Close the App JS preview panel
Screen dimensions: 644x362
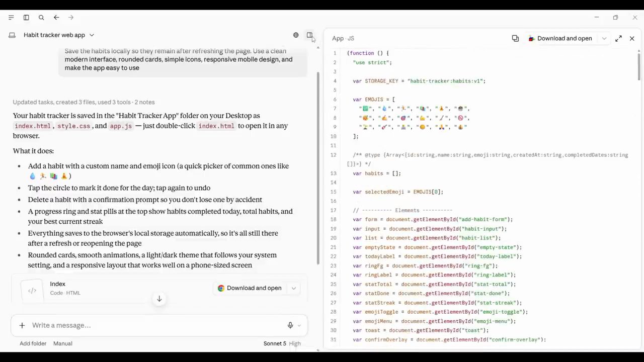[632, 38]
